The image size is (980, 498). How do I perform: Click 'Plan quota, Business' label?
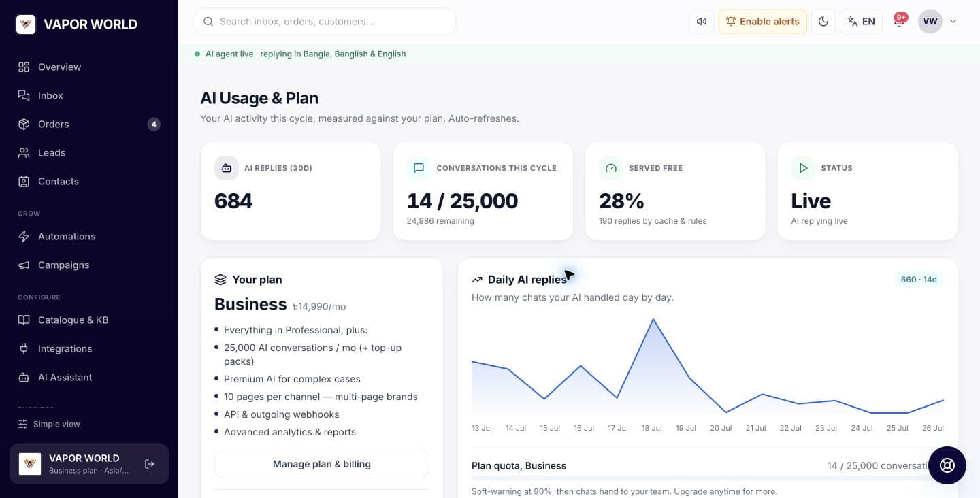(x=519, y=466)
